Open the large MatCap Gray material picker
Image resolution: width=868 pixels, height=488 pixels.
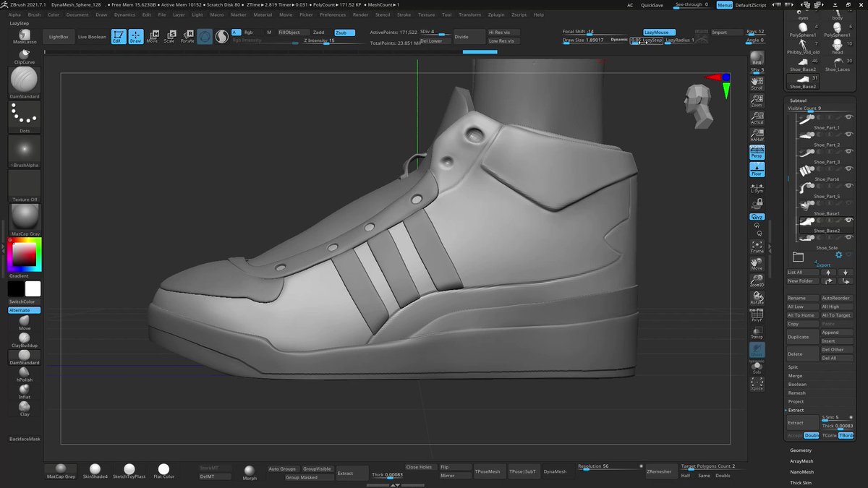[25, 218]
